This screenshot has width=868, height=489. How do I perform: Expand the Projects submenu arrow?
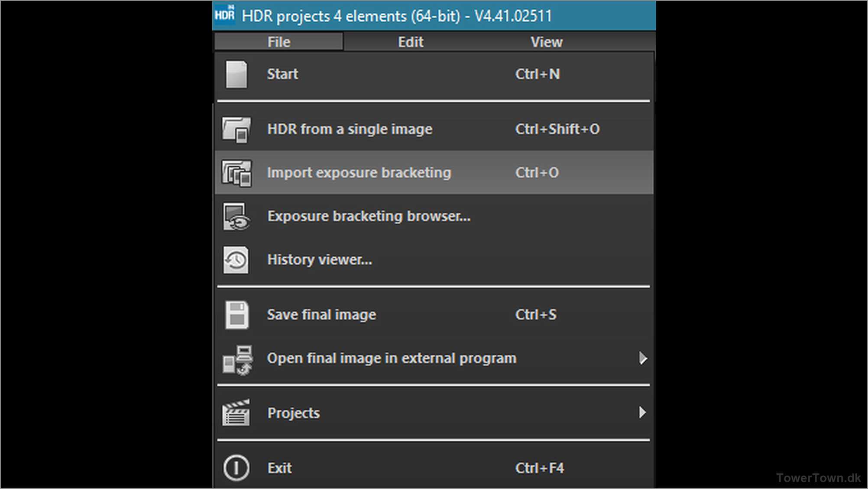point(642,413)
